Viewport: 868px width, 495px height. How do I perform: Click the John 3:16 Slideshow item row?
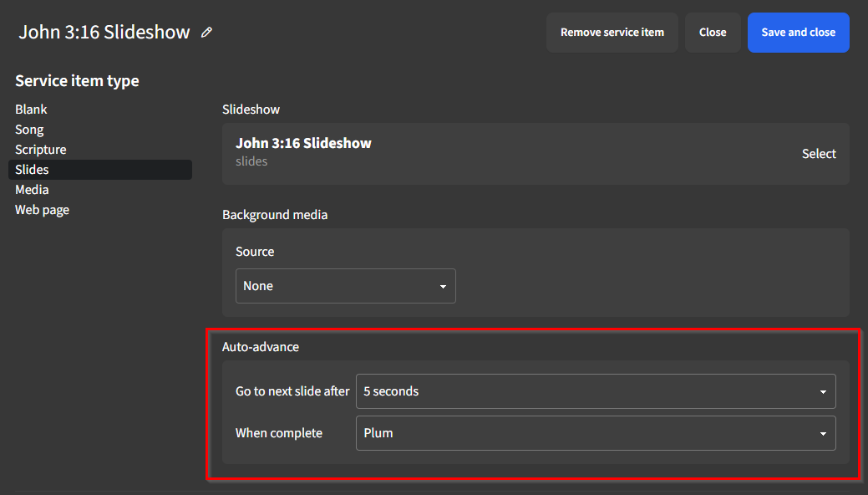501,153
